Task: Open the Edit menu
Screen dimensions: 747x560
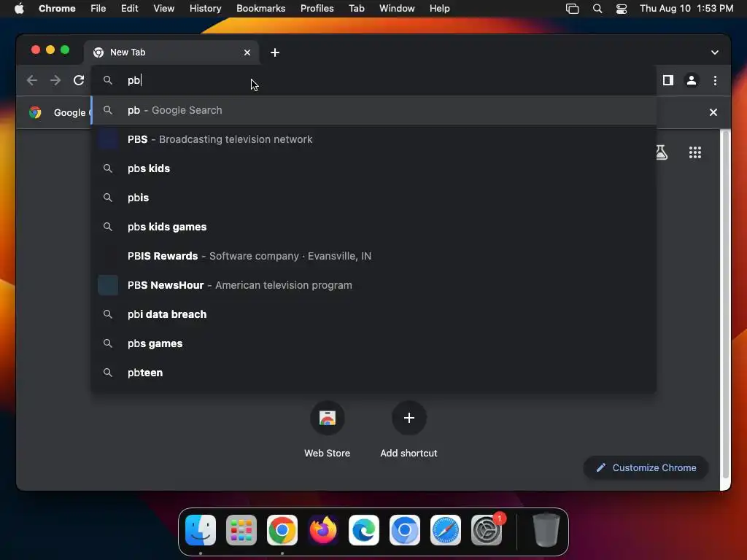Action: click(129, 8)
